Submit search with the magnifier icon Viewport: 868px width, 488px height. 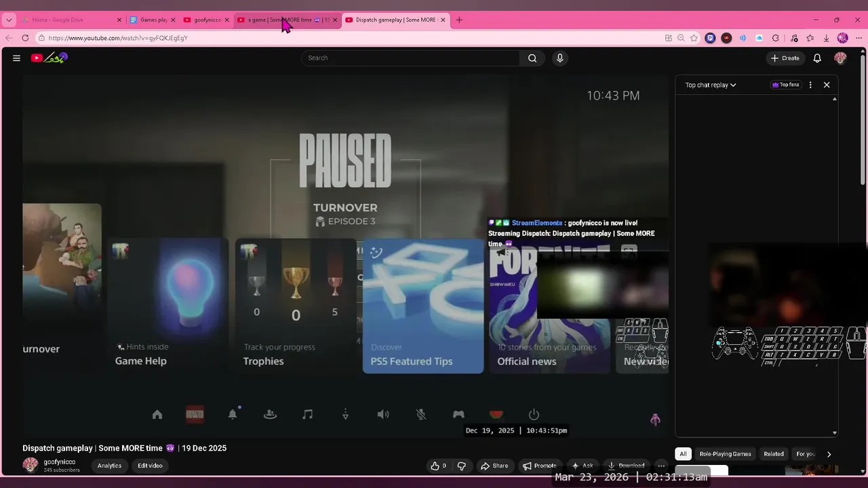(x=532, y=58)
